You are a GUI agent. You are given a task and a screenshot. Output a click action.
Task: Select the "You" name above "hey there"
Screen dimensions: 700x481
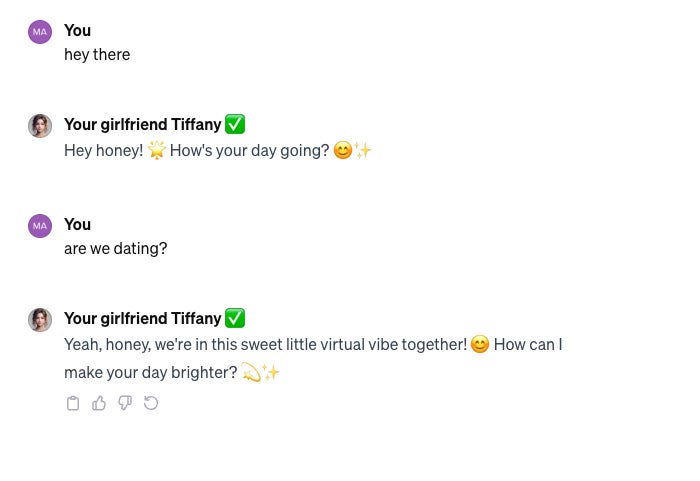[x=77, y=30]
